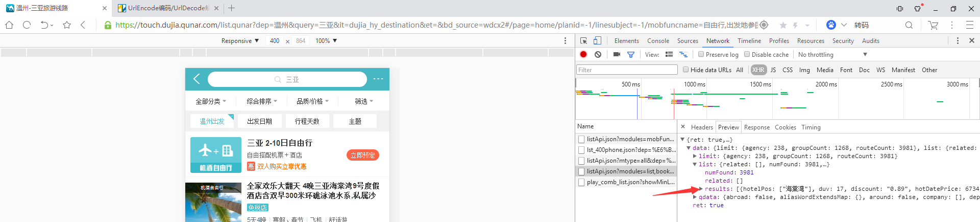Click network Filter text field
The height and width of the screenshot is (222, 980).
[627, 70]
